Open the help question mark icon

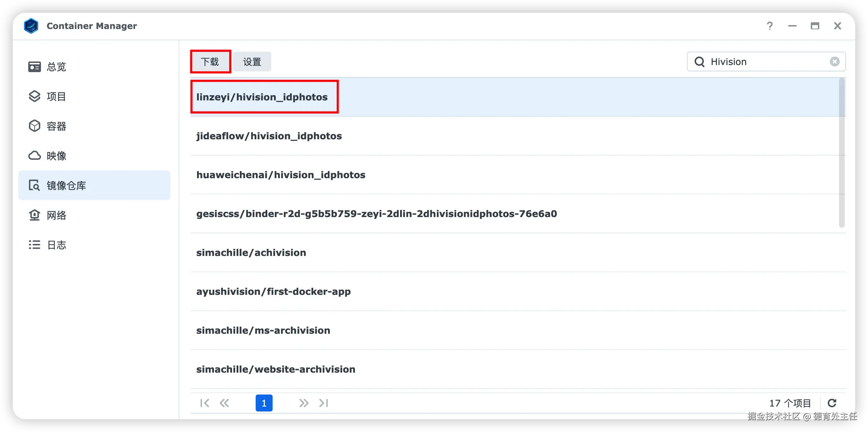tap(770, 26)
